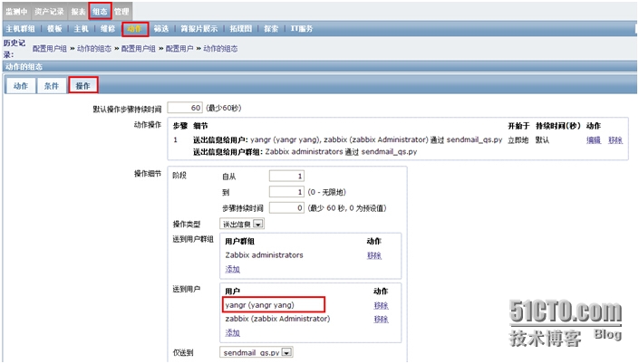639x364 pixels.
Task: Select the 组态 top menu tab
Action: (100, 12)
